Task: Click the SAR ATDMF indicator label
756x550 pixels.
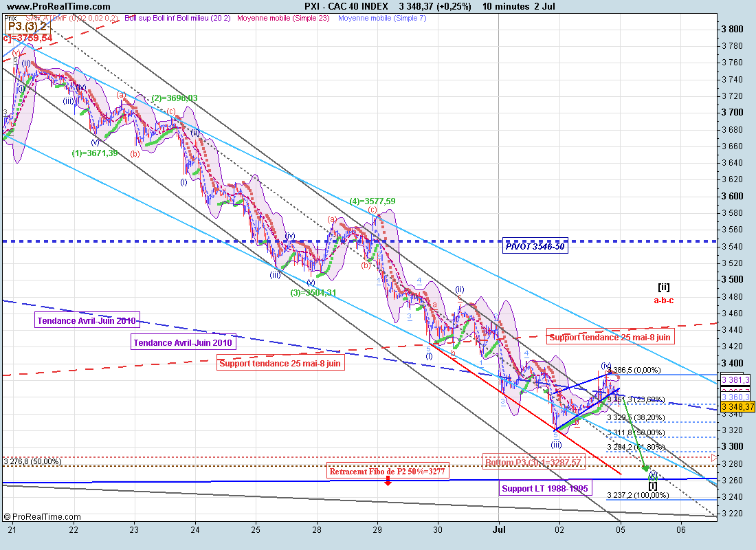Action: point(72,18)
